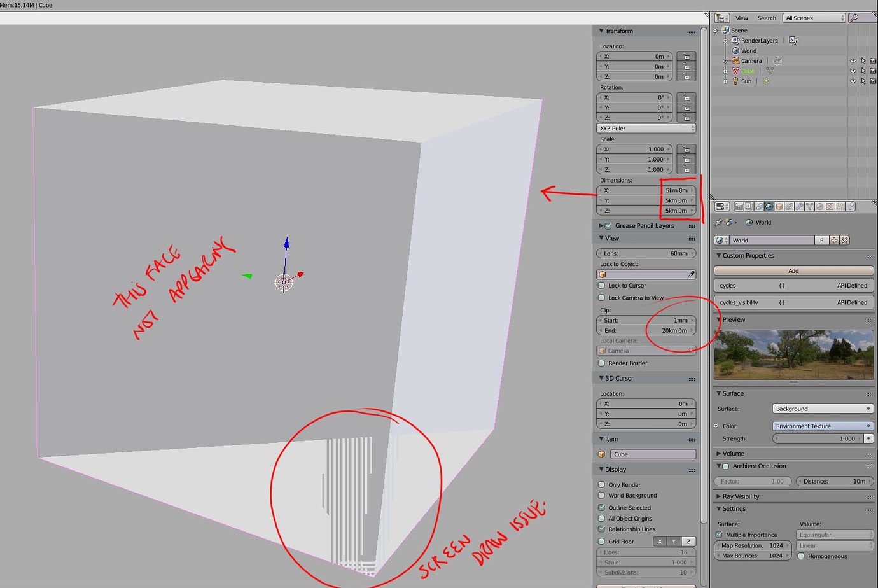Open the View menu in the Outliner
Screen dimensions: 878x588
741,17
